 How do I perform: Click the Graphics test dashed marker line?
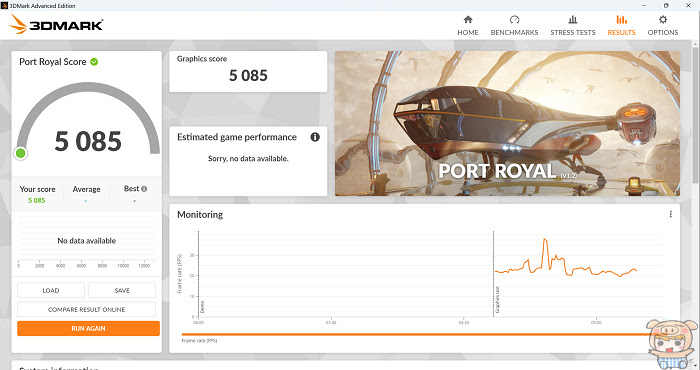tap(493, 273)
